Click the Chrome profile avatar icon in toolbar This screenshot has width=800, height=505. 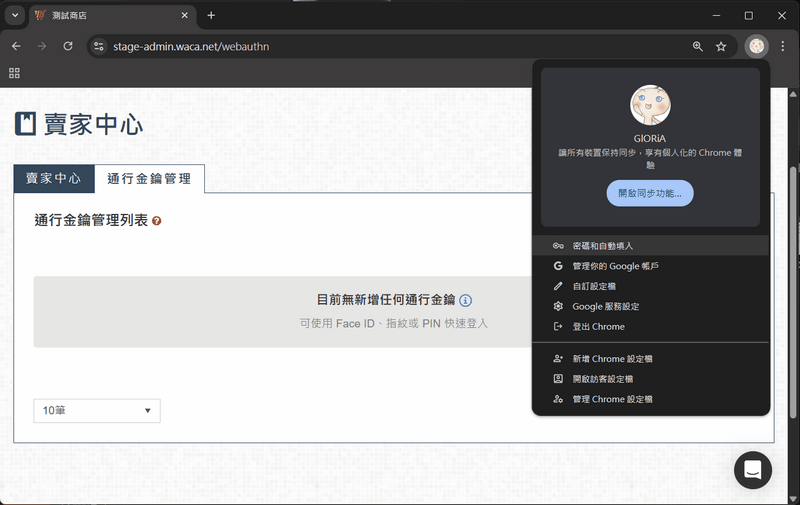(756, 46)
